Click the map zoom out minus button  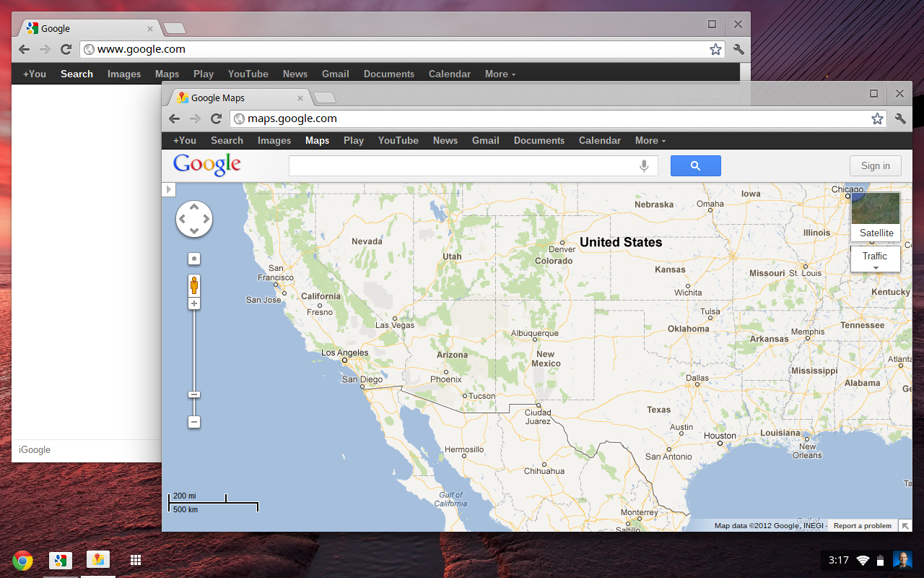[194, 422]
